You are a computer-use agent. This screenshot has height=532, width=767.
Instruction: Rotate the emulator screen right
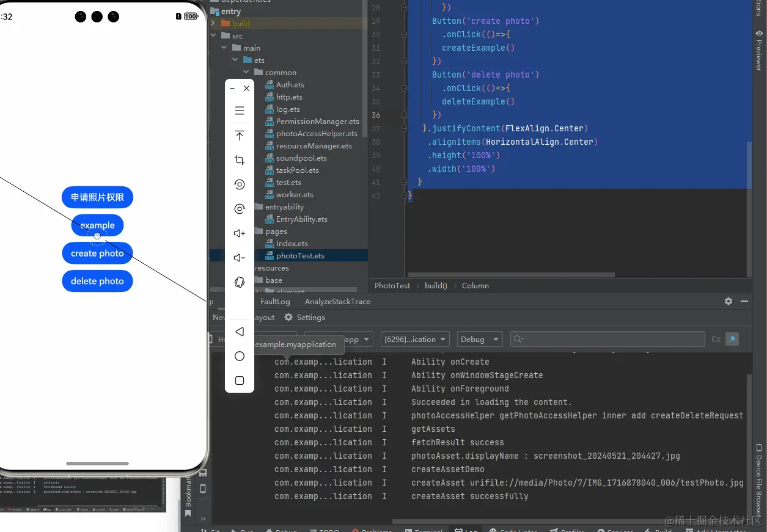pos(240,209)
